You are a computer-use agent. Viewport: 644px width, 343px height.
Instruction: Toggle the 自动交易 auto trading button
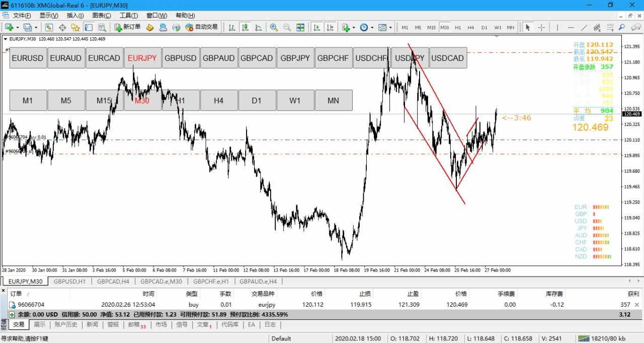coord(202,27)
